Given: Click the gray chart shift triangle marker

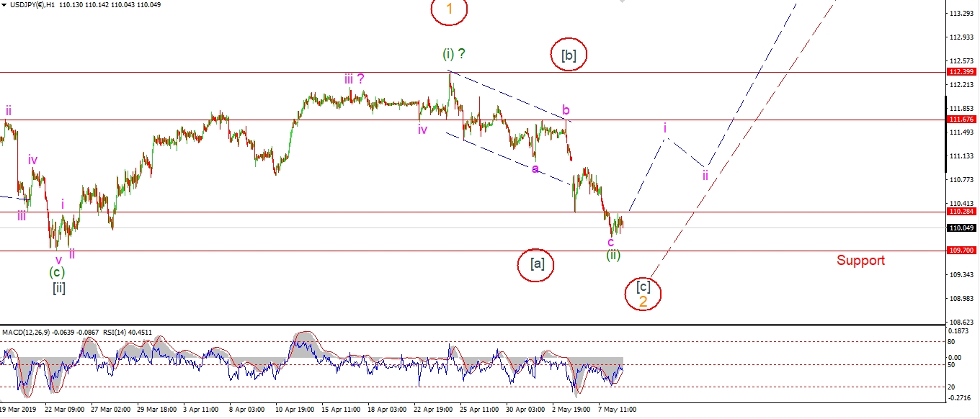Looking at the screenshot, I should 621,2.
